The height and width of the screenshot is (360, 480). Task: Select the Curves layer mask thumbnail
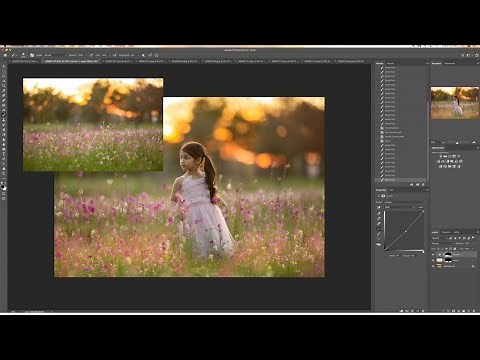tap(448, 255)
